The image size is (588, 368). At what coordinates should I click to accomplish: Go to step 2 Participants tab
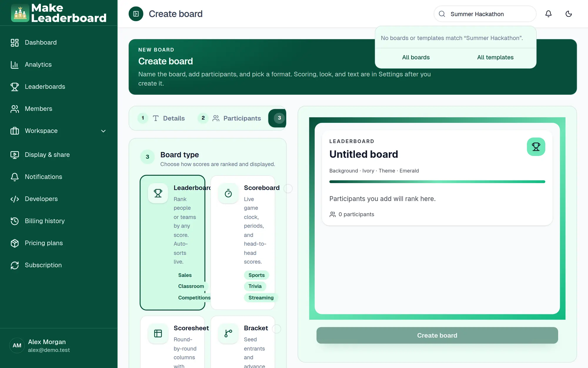(229, 118)
